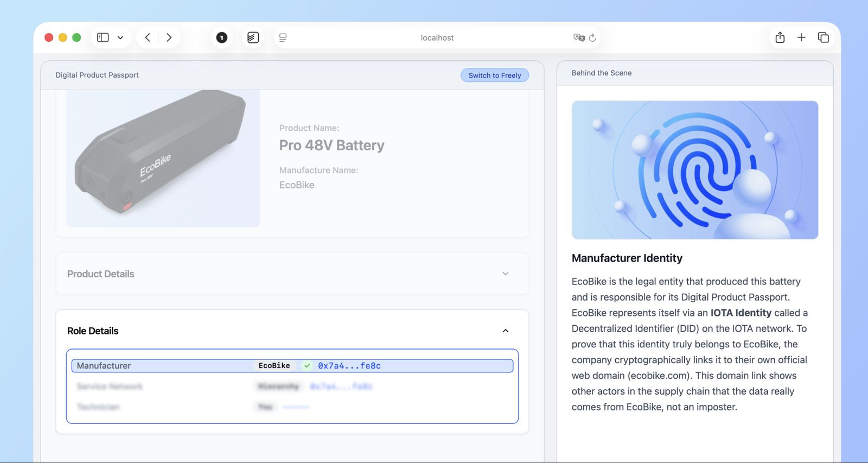868x463 pixels.
Task: Click the Manufacturer Identity heading
Action: point(627,258)
